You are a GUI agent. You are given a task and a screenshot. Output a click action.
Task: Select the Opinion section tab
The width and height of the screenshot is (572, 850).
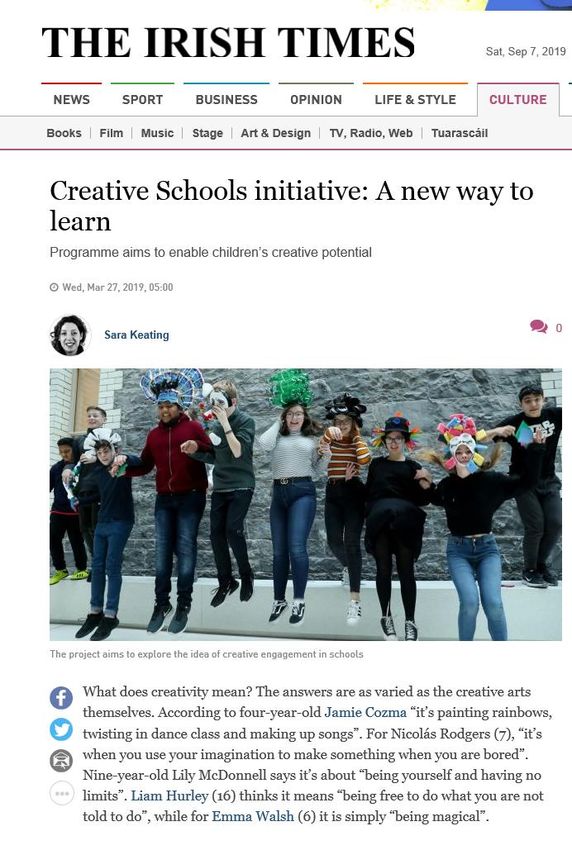(x=316, y=100)
